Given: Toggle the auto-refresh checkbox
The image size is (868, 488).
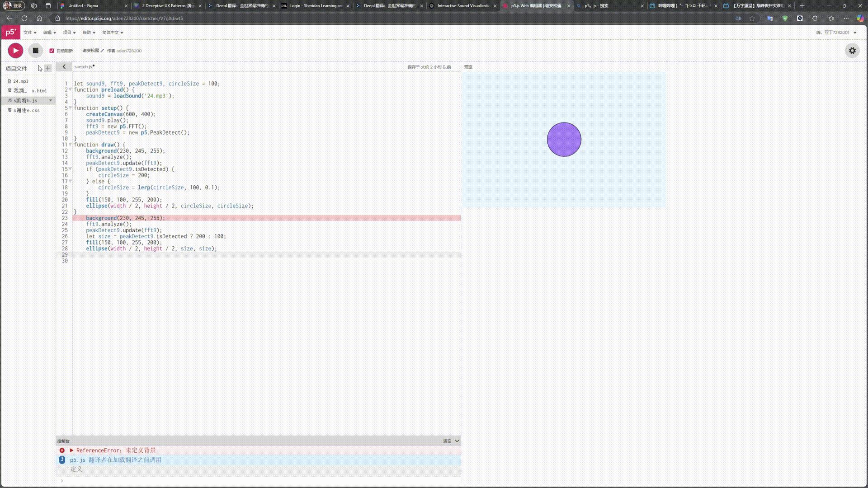Looking at the screenshot, I should [52, 51].
